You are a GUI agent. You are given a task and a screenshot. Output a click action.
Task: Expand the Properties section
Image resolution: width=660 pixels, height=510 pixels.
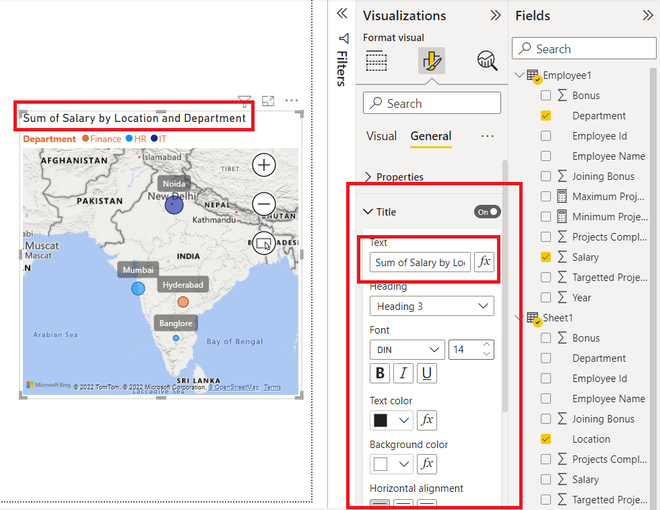pyautogui.click(x=394, y=177)
